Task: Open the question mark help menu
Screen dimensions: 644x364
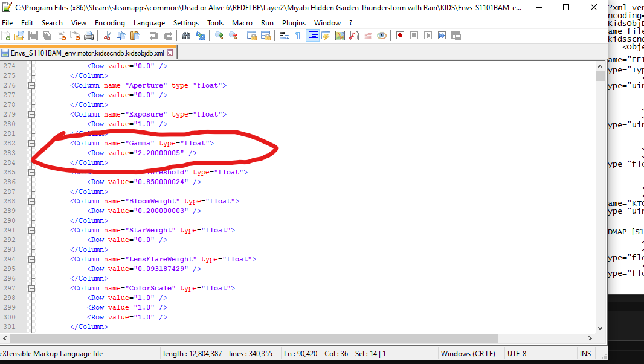Action: 350,23
